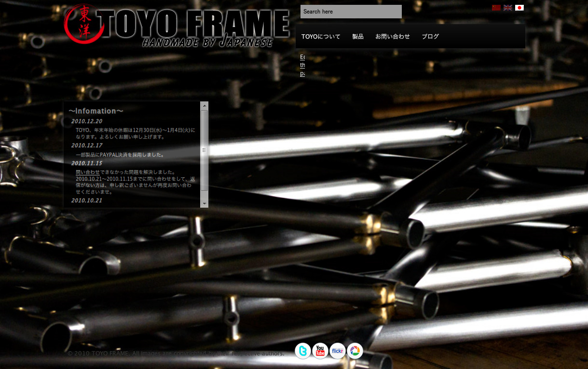
Task: Click the 問い合わせ link in news
Action: coord(88,172)
